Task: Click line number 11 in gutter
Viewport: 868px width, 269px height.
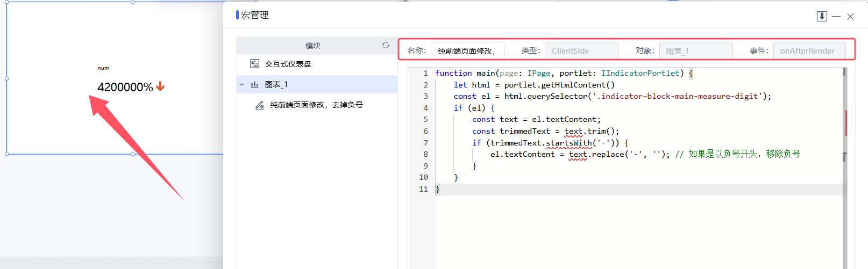Action: click(423, 189)
